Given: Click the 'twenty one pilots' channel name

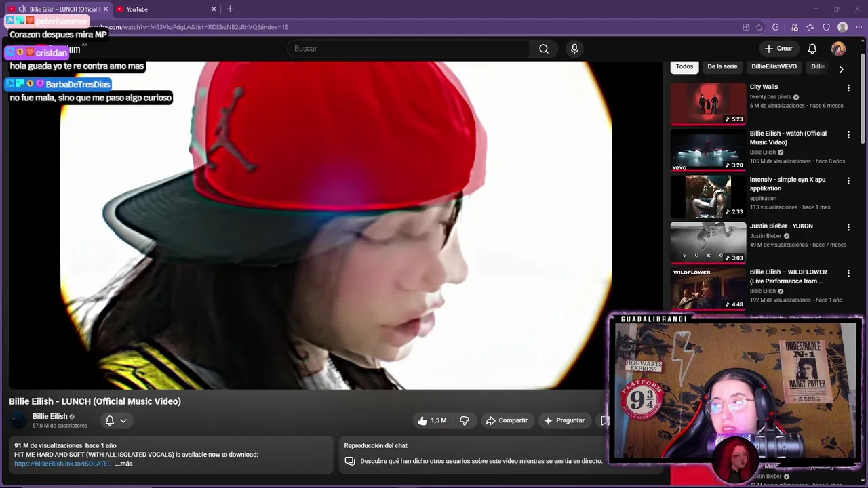Looking at the screenshot, I should pyautogui.click(x=770, y=97).
